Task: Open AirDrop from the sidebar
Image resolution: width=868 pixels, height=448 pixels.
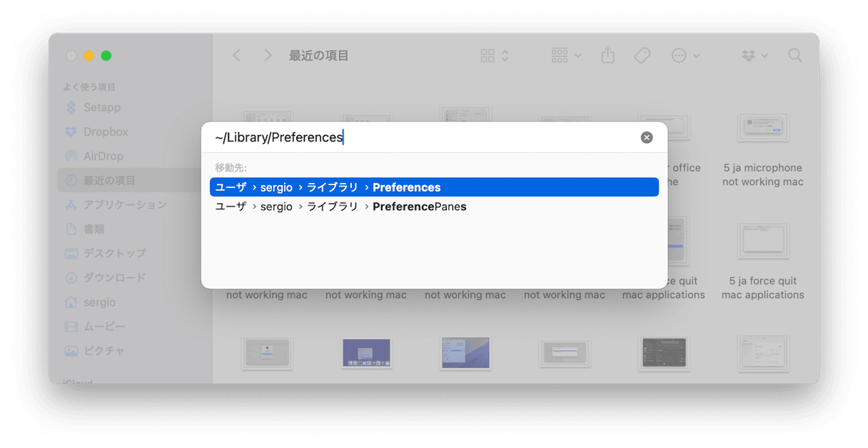Action: pos(103,156)
